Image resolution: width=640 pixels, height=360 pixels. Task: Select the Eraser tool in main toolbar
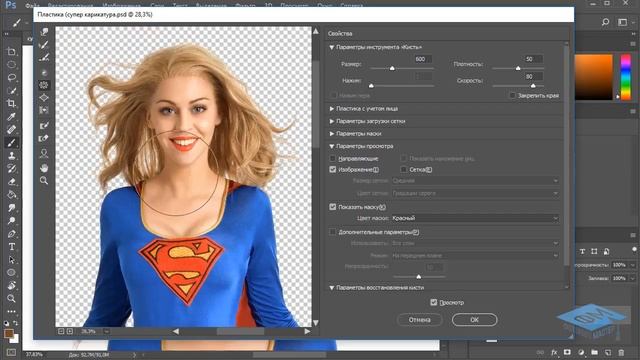click(11, 182)
